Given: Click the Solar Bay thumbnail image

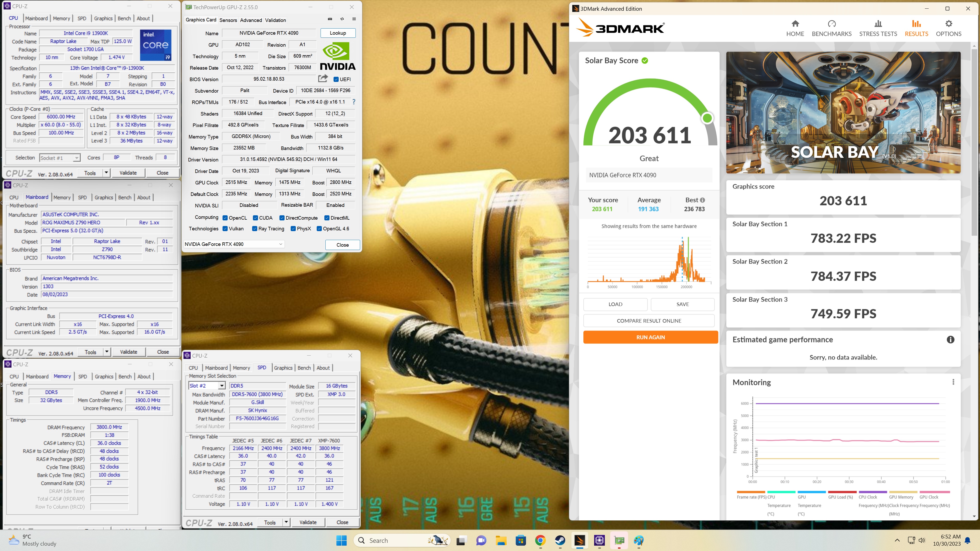Looking at the screenshot, I should pyautogui.click(x=843, y=112).
